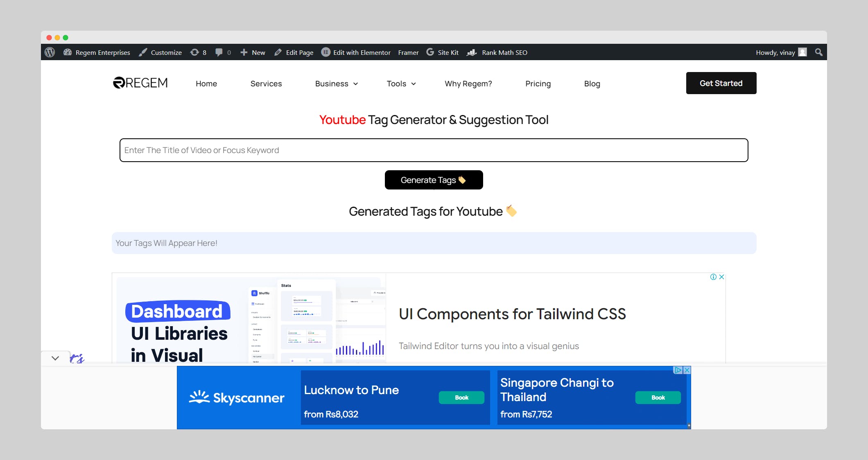Click the Comments icon in admin bar

click(x=219, y=53)
